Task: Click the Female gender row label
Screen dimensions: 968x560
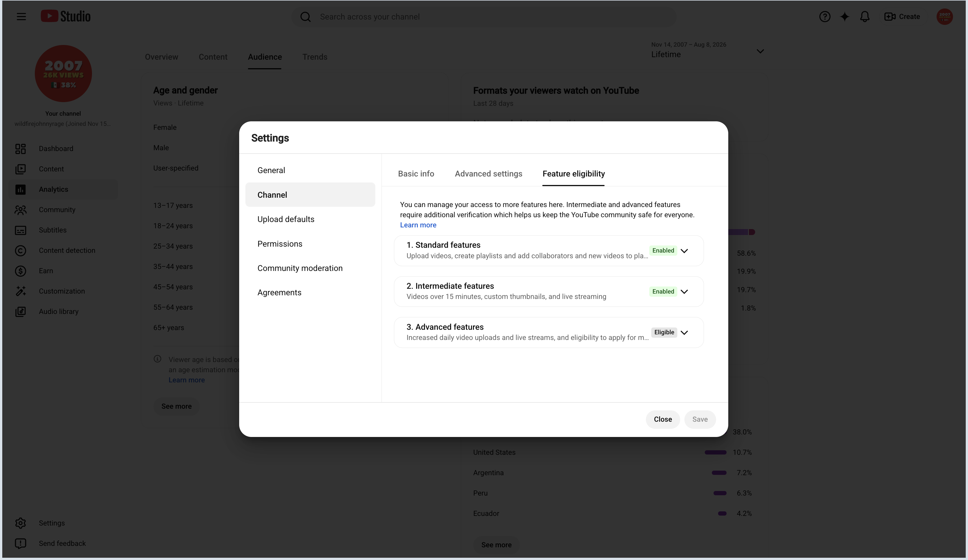Action: click(x=165, y=128)
